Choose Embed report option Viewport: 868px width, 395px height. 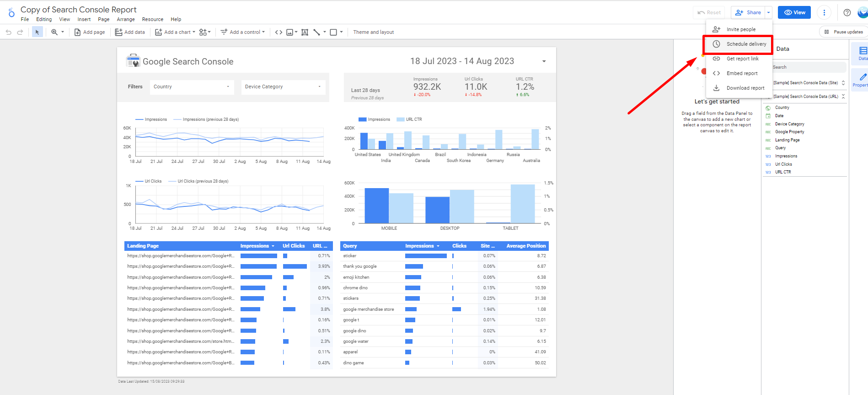pyautogui.click(x=739, y=73)
